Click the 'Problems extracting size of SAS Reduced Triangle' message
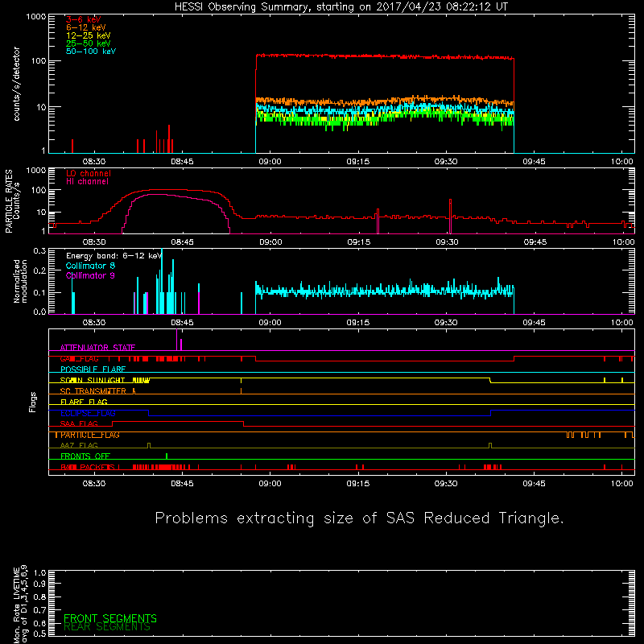The width and height of the screenshot is (644, 644). [359, 518]
